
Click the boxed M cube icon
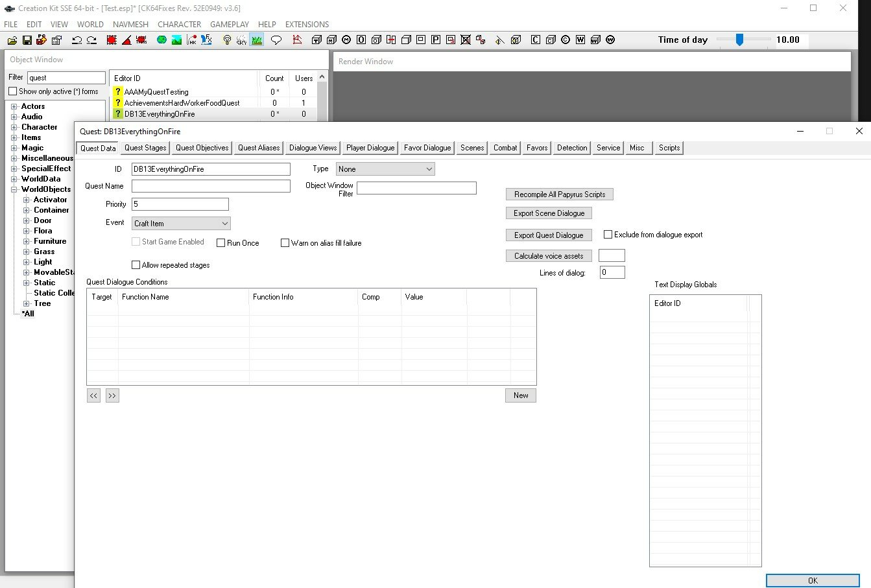click(x=331, y=40)
